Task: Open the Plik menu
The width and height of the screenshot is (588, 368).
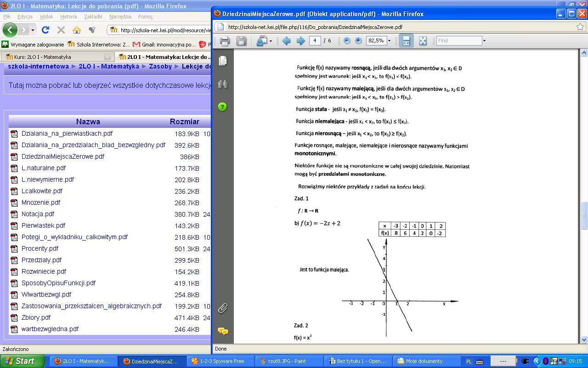Action: point(7,17)
